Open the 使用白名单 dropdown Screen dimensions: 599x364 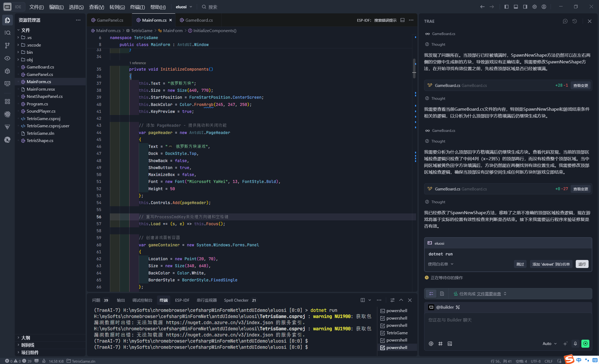441,264
